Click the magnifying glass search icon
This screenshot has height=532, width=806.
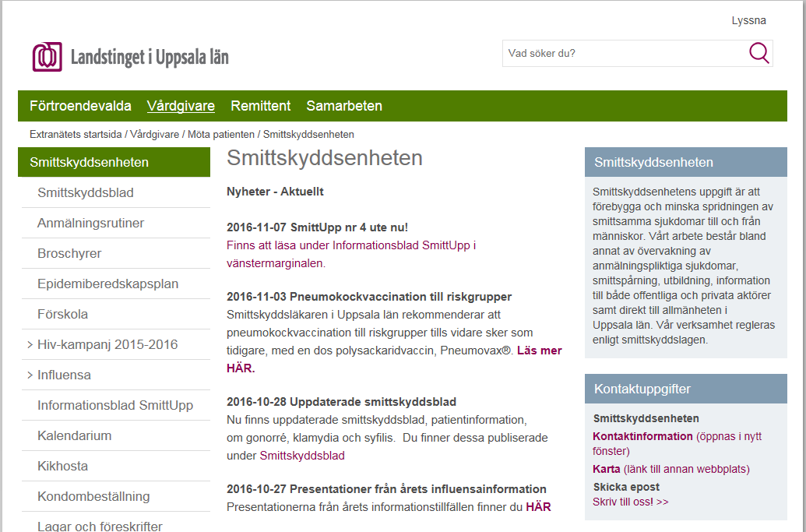point(758,53)
